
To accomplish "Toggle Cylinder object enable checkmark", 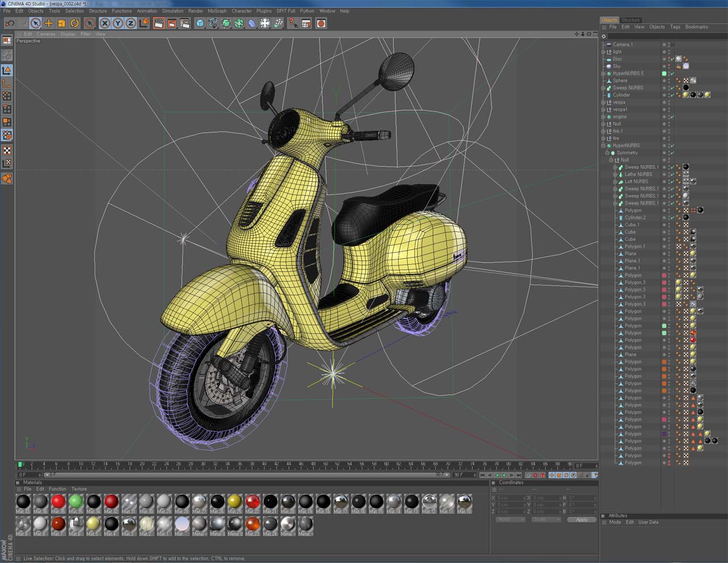I will [672, 95].
